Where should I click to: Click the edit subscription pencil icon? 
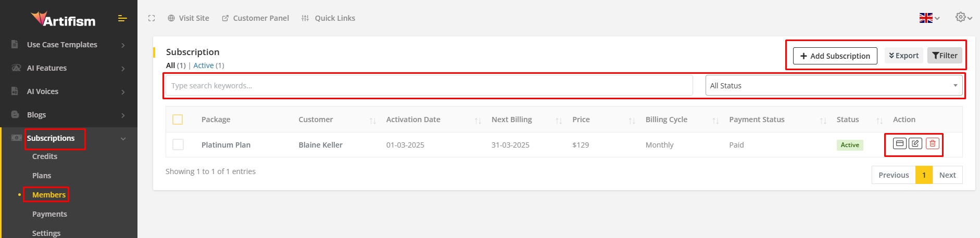915,143
